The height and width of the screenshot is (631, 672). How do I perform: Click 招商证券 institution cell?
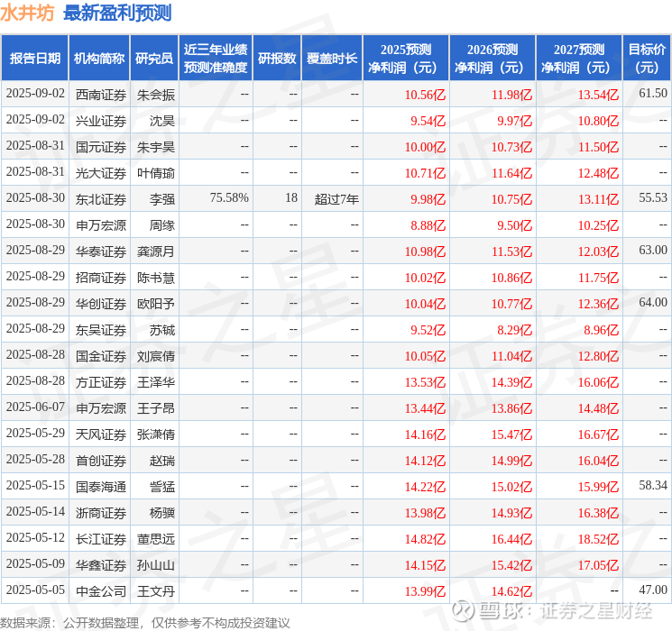(x=101, y=278)
